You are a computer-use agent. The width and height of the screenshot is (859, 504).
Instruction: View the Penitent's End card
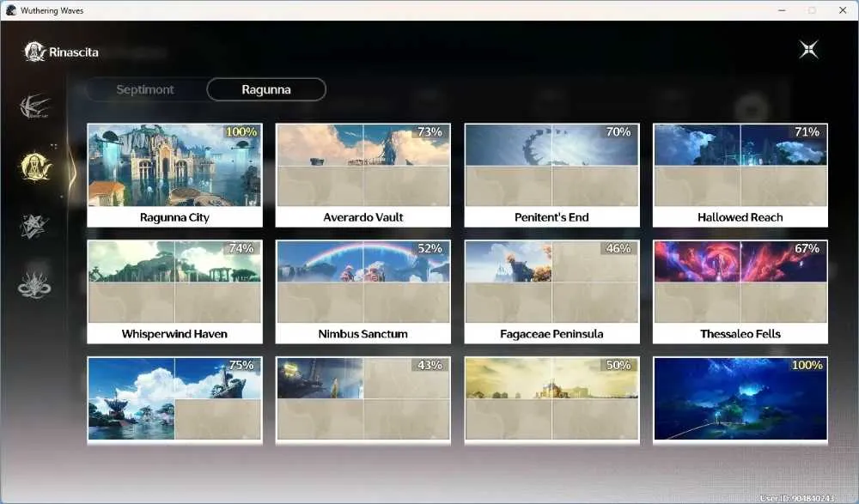point(551,175)
